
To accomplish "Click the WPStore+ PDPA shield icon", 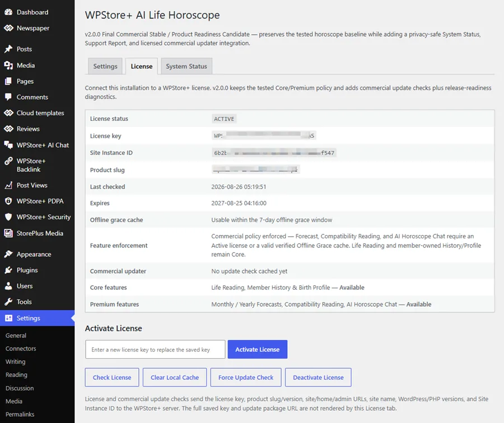I will click(8, 201).
